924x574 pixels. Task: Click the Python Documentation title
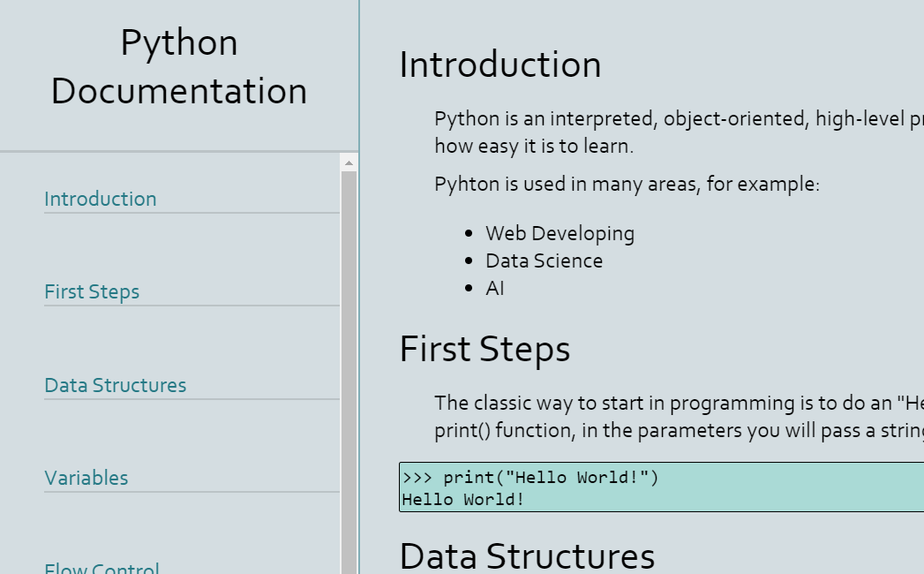[179, 66]
